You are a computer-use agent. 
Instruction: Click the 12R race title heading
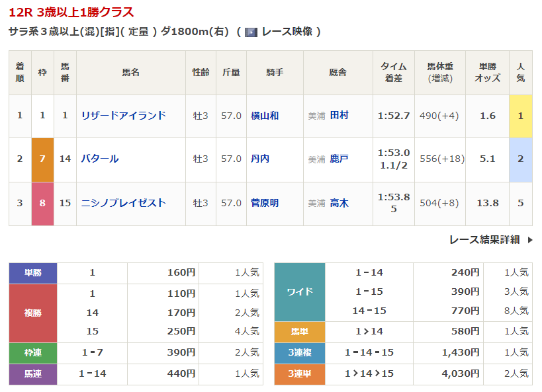(71, 12)
